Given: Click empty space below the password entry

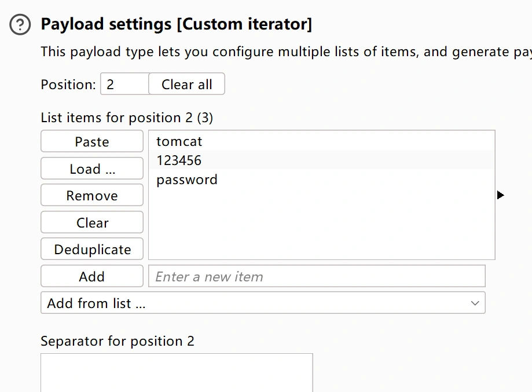Looking at the screenshot, I should (x=321, y=226).
